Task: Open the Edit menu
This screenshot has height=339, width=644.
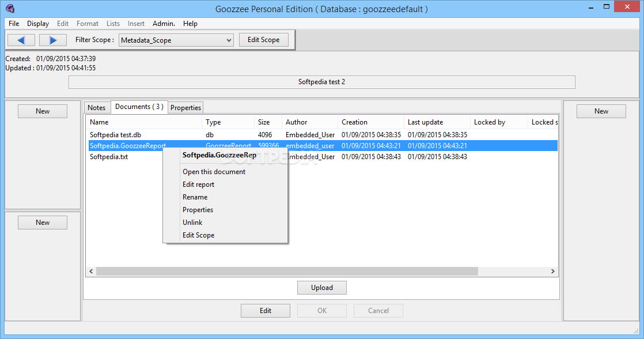Action: 62,24
